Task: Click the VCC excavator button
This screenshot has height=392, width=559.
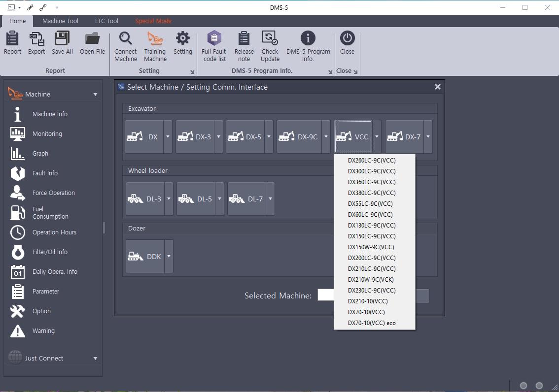Action: (353, 137)
